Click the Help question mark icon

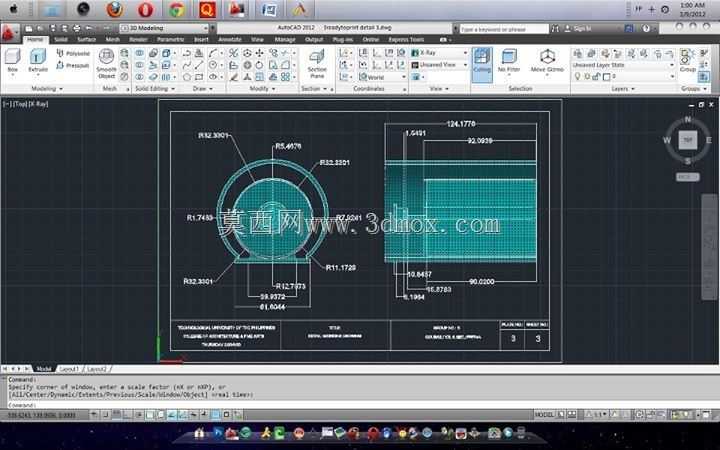tap(646, 28)
